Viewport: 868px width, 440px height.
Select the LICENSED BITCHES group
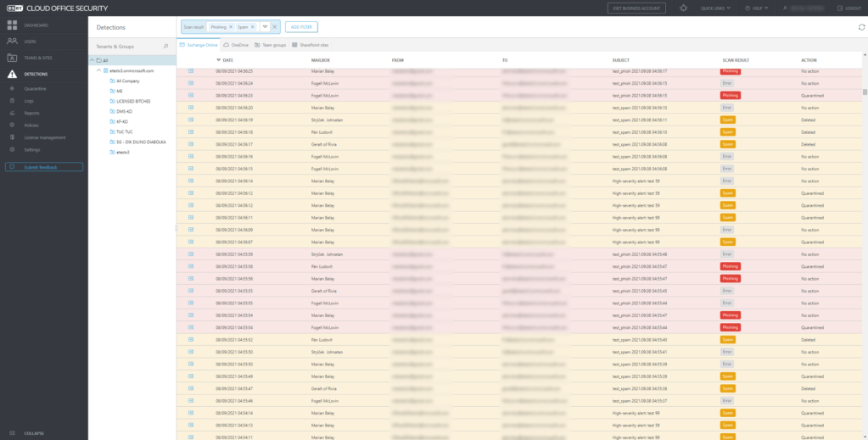point(135,101)
